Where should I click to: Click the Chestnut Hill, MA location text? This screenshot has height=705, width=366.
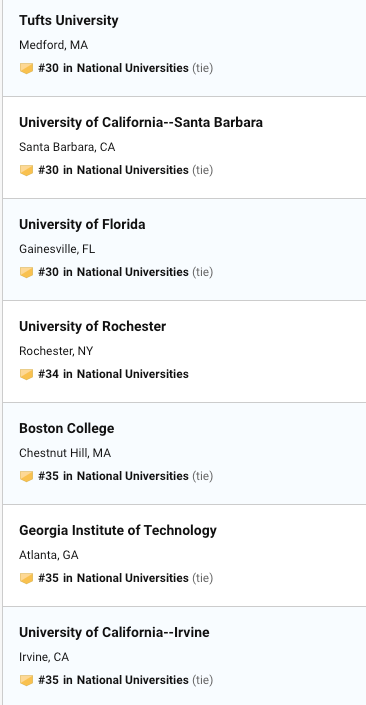pyautogui.click(x=65, y=453)
